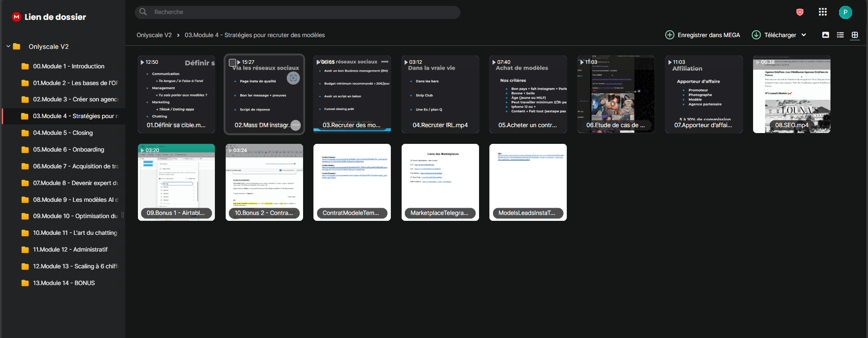Play the 04.Recruter IRL.mp4 video

pyautogui.click(x=440, y=94)
